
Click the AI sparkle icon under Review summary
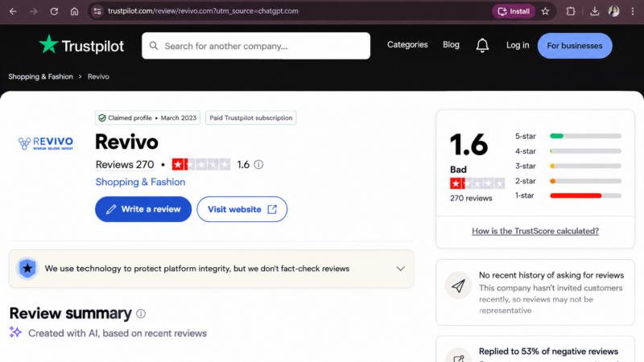click(15, 332)
